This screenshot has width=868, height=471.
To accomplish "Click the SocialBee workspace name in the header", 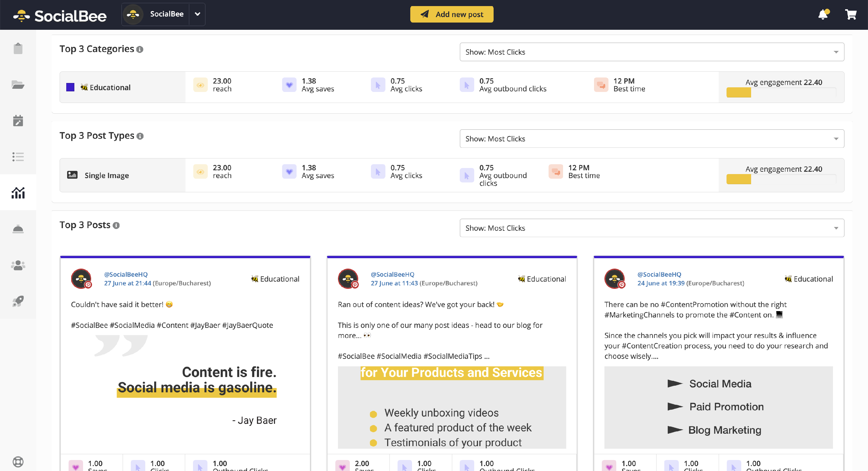I will pyautogui.click(x=167, y=14).
